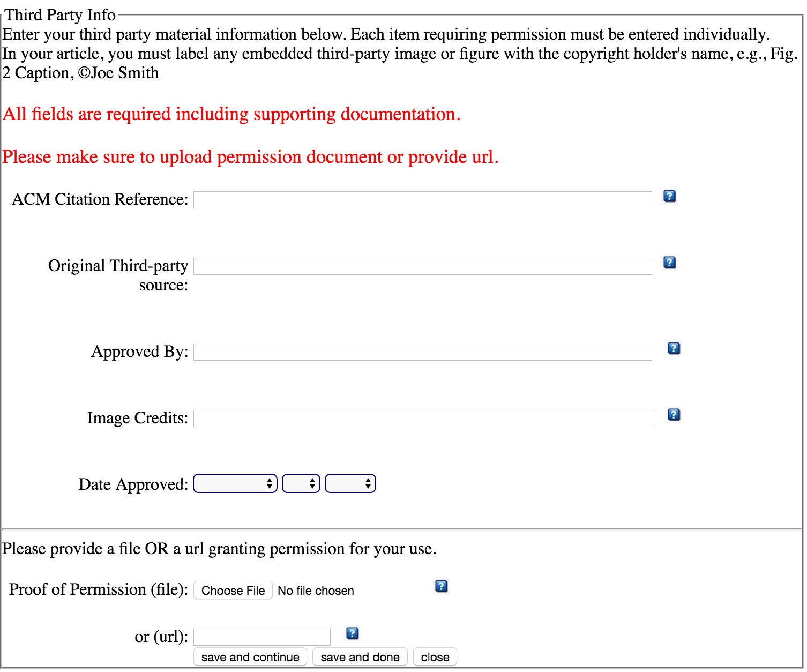
Task: Expand the middle Date Approved dropdown
Action: tap(301, 484)
